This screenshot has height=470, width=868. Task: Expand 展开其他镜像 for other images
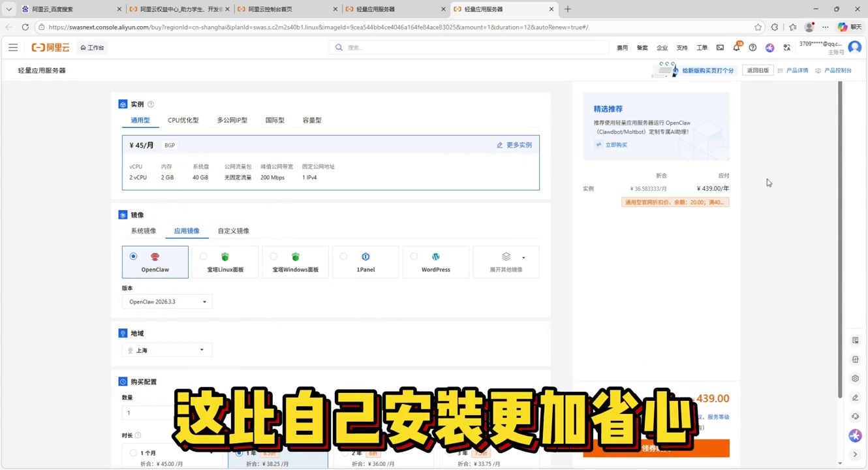[x=506, y=262]
